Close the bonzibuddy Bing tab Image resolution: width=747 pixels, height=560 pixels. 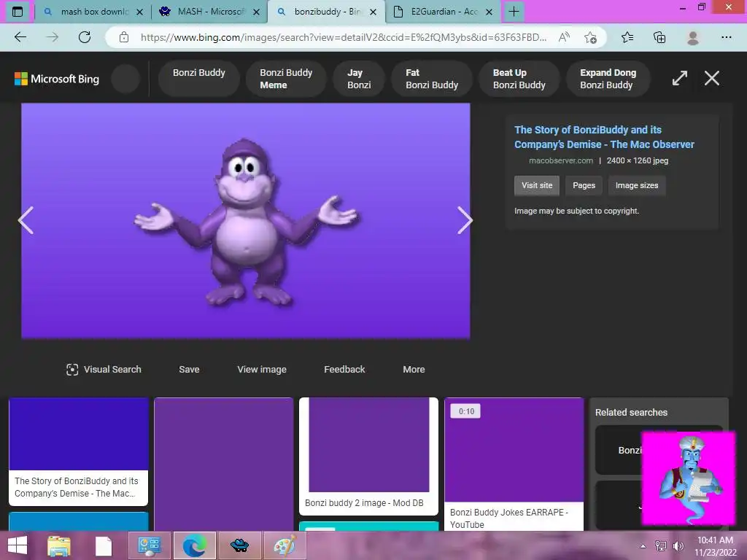point(373,12)
